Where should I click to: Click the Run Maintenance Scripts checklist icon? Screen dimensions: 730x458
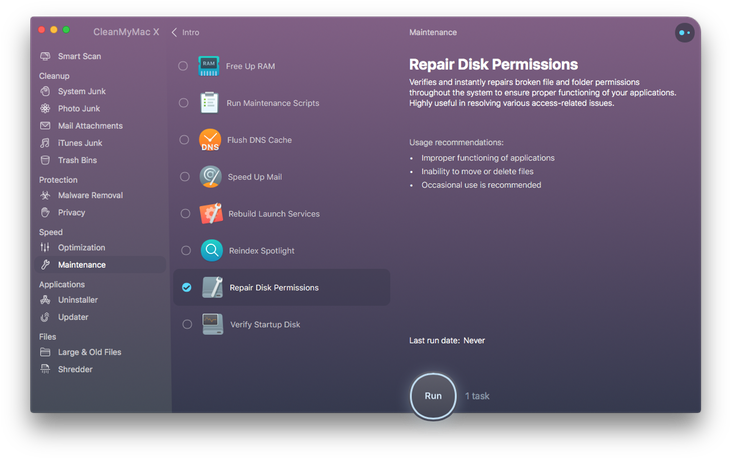tap(210, 103)
